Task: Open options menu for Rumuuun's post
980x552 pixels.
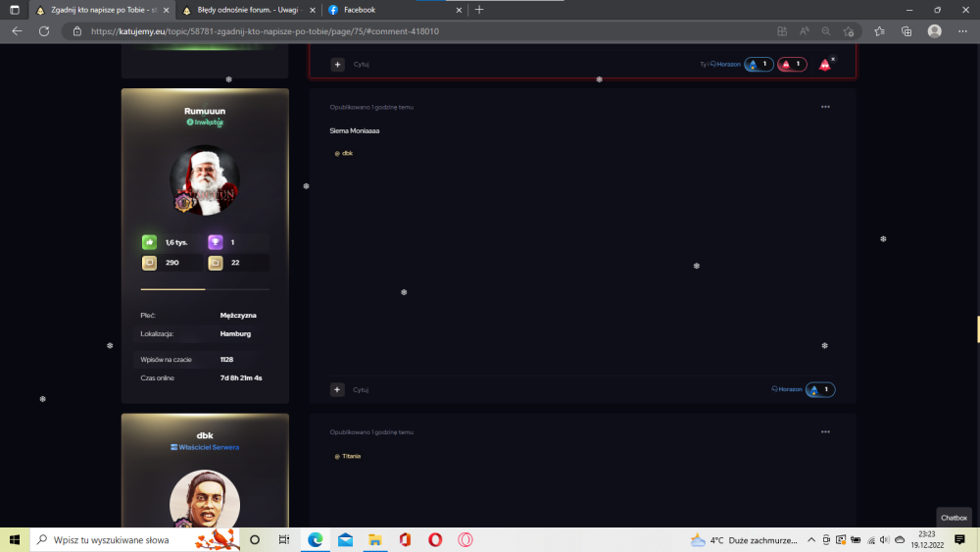Action: (x=825, y=107)
